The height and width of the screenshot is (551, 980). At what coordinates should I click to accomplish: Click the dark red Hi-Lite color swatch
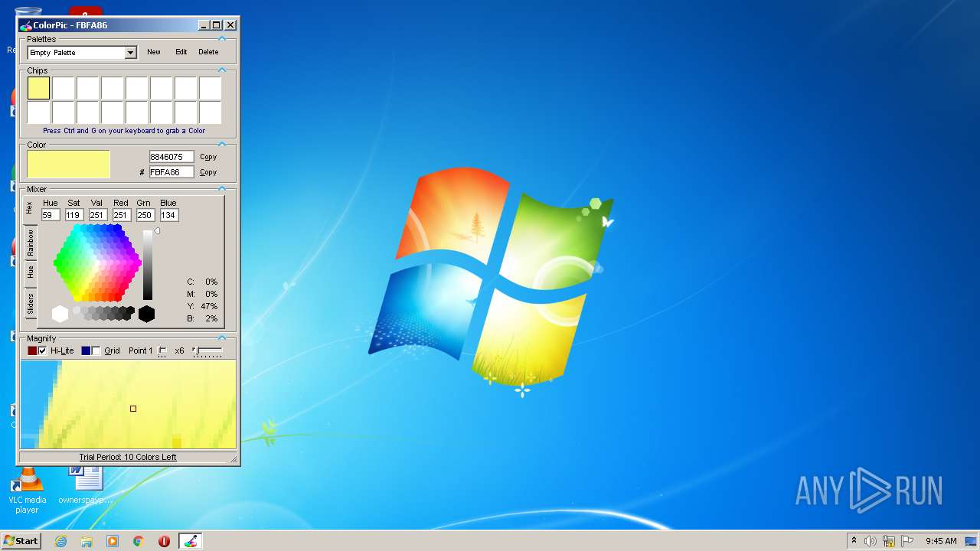(32, 350)
